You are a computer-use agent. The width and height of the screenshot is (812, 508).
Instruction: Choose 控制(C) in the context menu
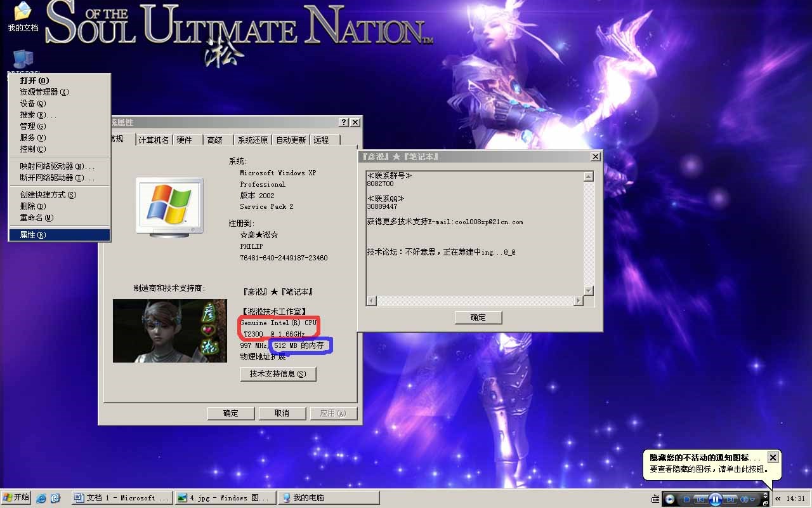[x=59, y=149]
